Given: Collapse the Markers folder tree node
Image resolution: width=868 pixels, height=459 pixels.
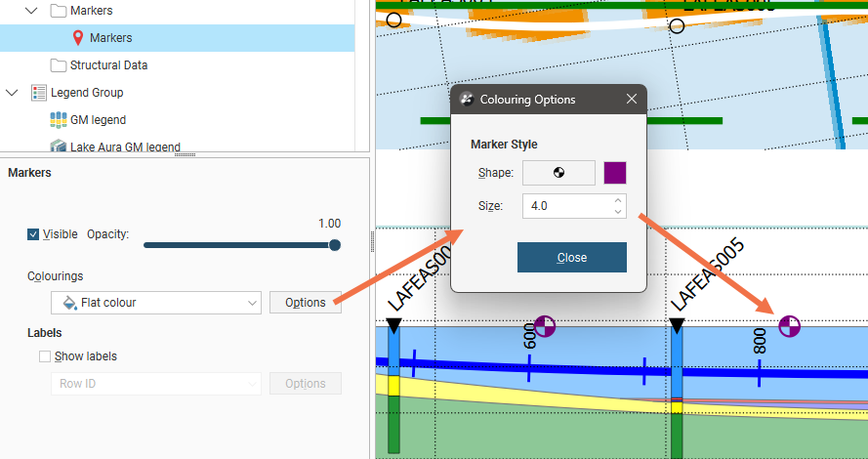Looking at the screenshot, I should tap(31, 11).
